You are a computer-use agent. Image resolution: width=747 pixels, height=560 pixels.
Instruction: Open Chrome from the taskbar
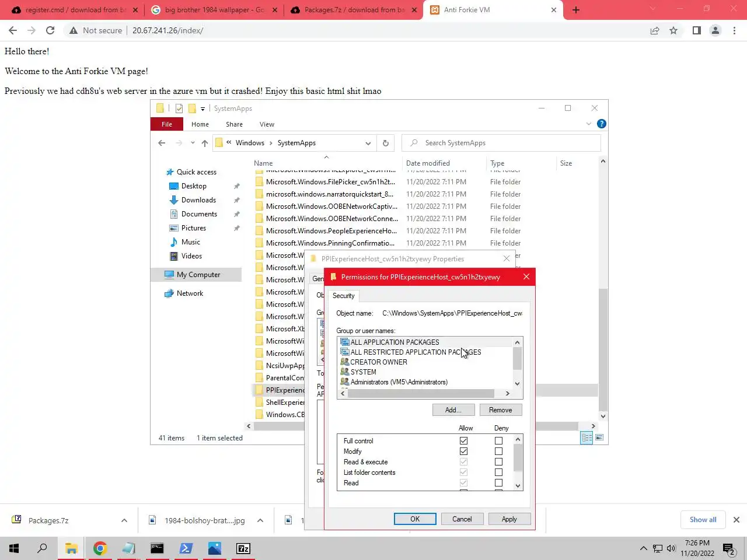[x=100, y=548]
